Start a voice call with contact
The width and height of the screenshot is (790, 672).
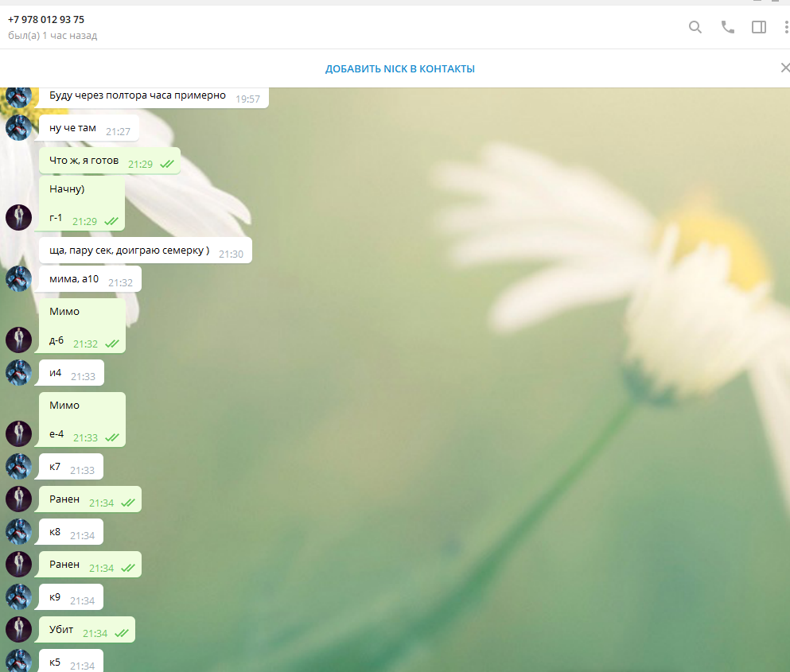tap(727, 27)
